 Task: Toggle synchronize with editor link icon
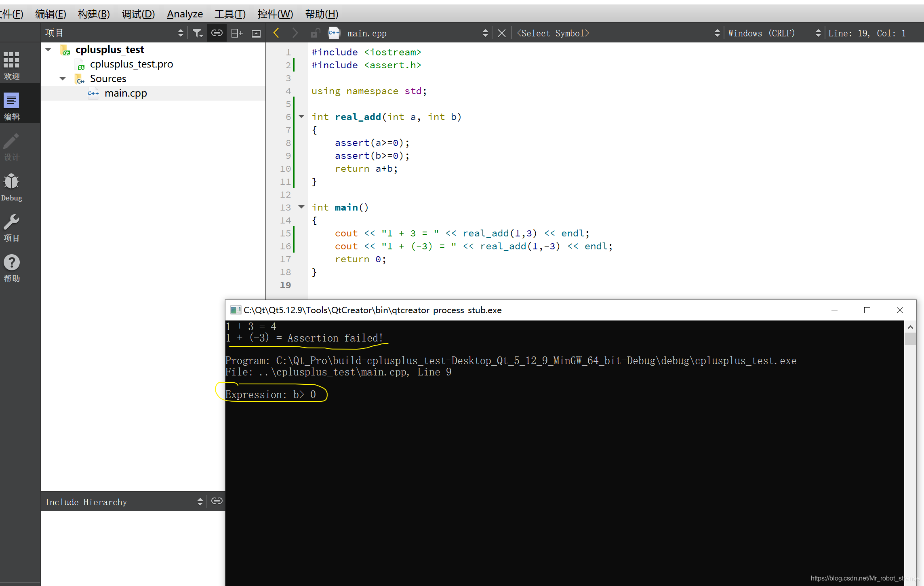pyautogui.click(x=217, y=33)
